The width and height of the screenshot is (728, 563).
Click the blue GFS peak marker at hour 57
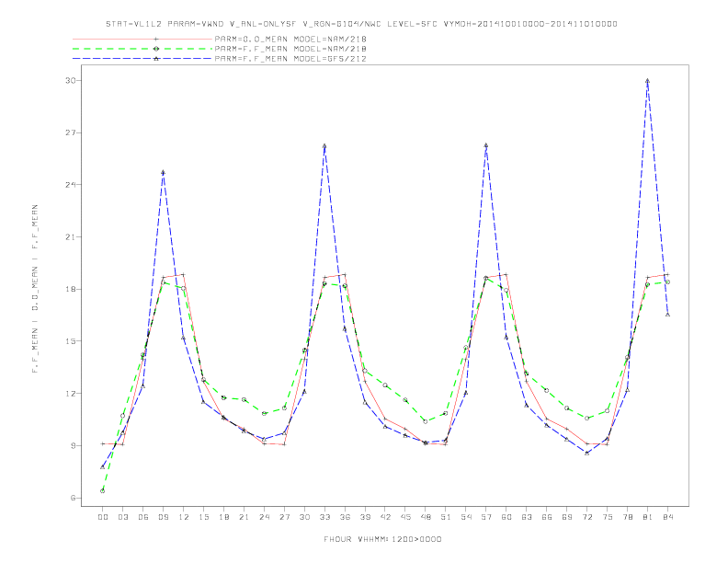tap(486, 145)
